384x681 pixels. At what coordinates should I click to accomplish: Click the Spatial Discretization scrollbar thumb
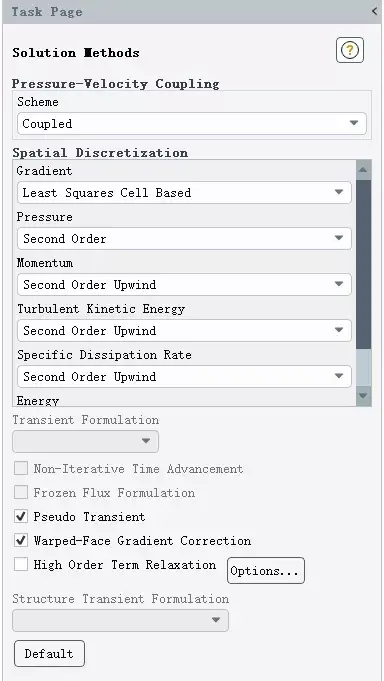coord(363,264)
